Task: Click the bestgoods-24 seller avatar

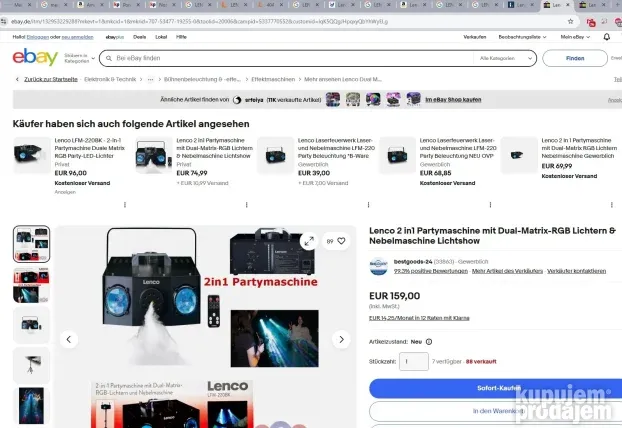Action: (378, 267)
